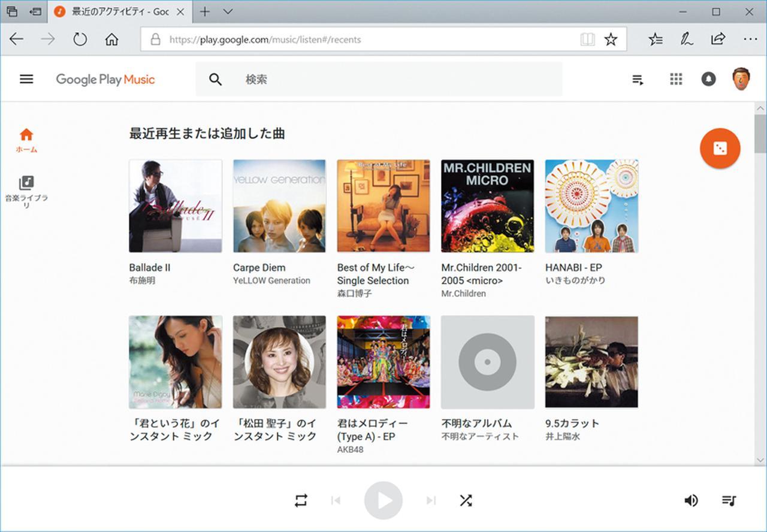The height and width of the screenshot is (532, 767).
Task: Open the favorites hub
Action: pyautogui.click(x=656, y=40)
